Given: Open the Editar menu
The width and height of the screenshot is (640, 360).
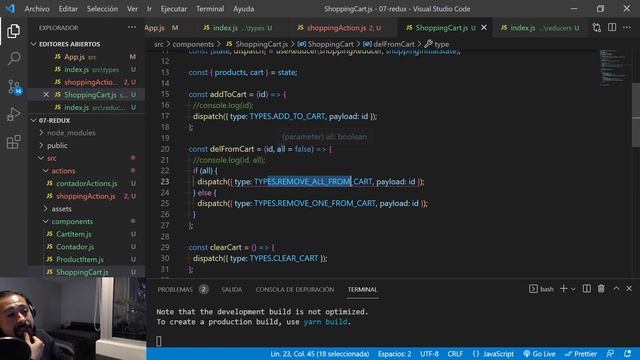Looking at the screenshot, I should click(68, 9).
